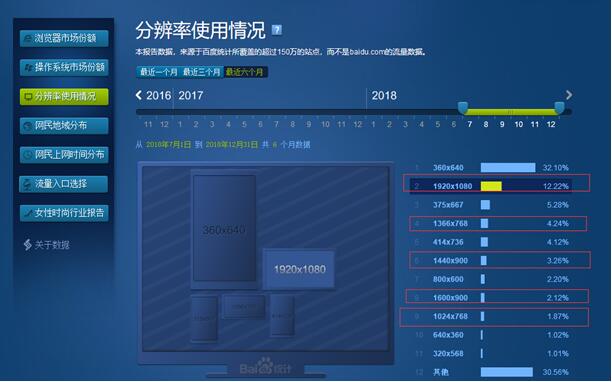The width and height of the screenshot is (612, 382).
Task: Click the 2018 year label on timeline
Action: (x=384, y=96)
